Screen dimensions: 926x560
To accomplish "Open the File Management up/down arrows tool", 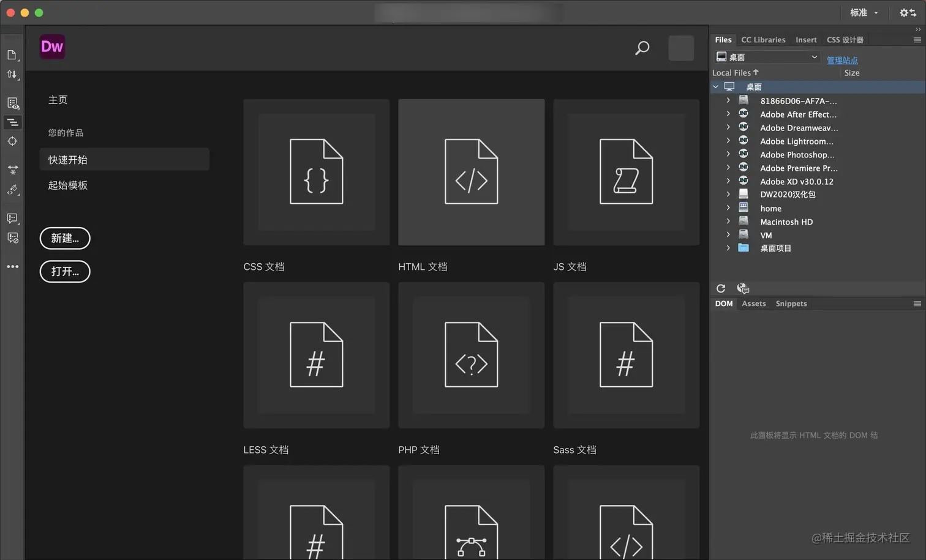I will 12,75.
